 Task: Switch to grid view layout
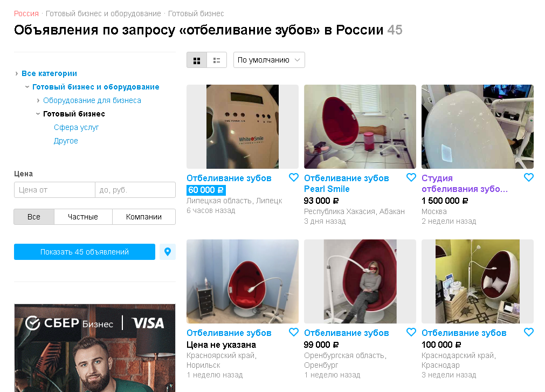197,60
